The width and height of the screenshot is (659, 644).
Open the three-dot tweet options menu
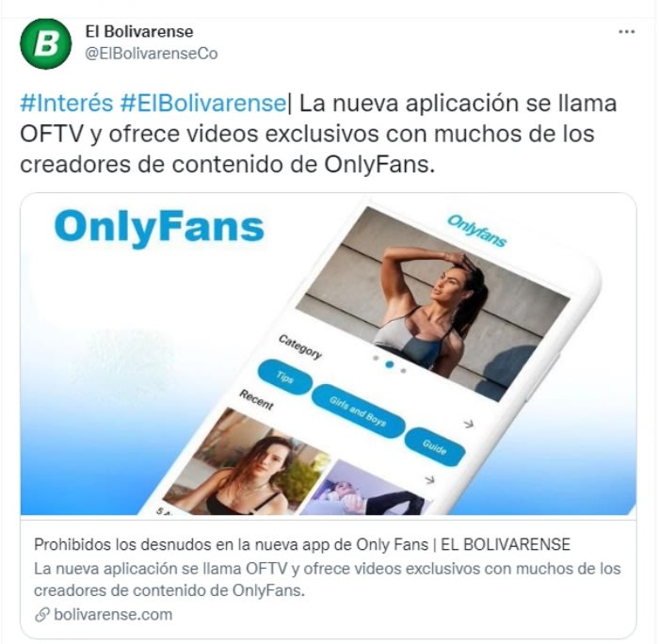[x=626, y=31]
